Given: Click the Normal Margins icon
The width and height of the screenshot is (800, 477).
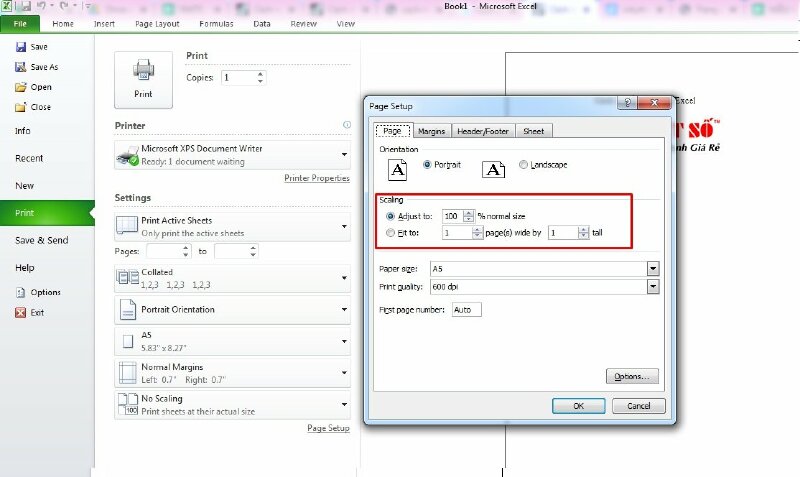Looking at the screenshot, I should tap(128, 373).
